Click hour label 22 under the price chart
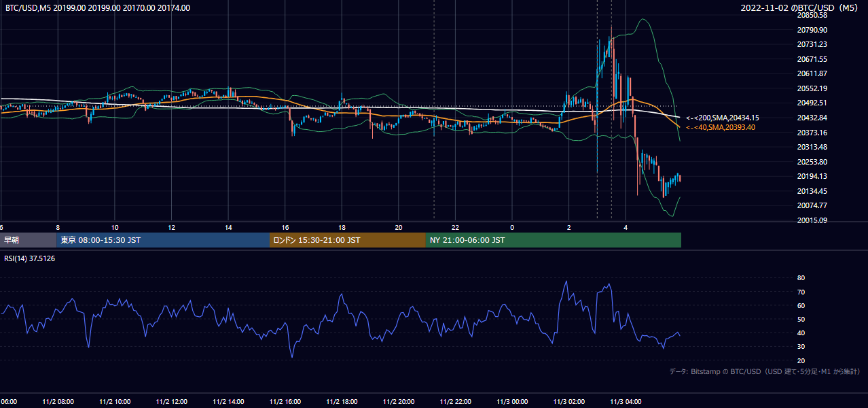868x408 pixels. [x=455, y=227]
